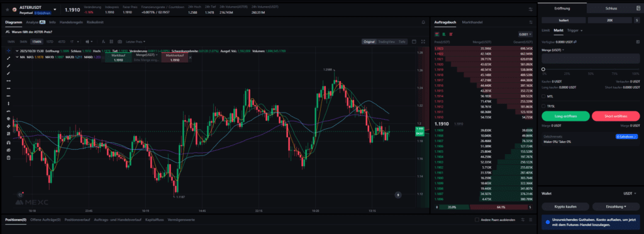
Task: Open settings icon at top of chart header
Action: click(x=531, y=9)
